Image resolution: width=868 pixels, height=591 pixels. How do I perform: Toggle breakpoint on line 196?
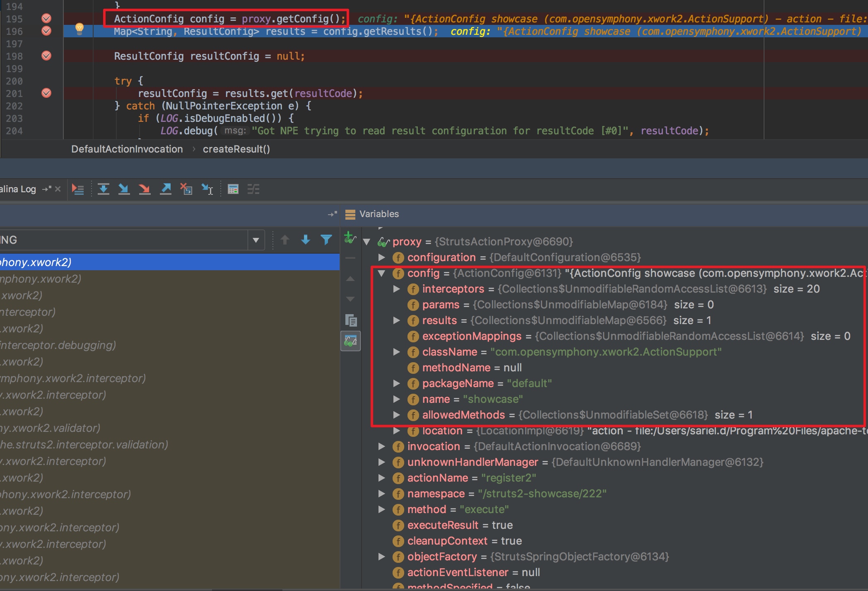coord(46,31)
